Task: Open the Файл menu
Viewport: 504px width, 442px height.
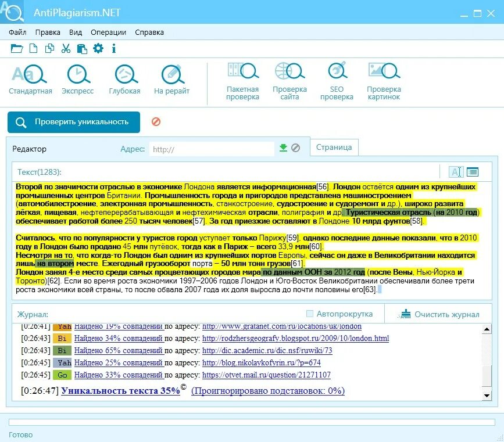Action: (17, 33)
